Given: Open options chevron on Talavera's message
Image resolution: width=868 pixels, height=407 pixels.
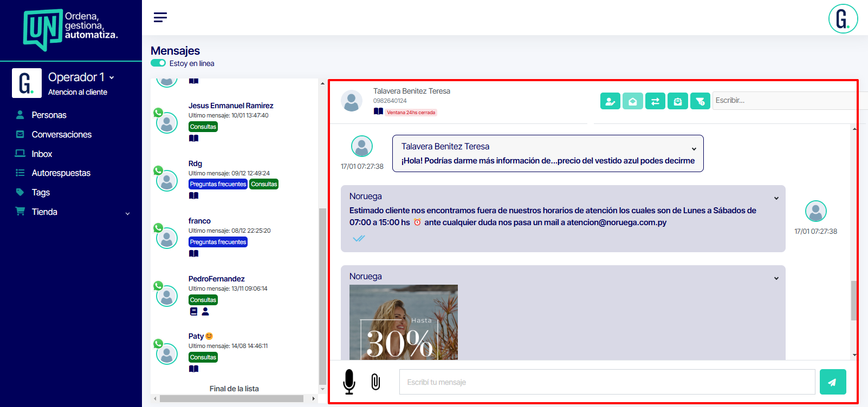Looking at the screenshot, I should point(694,149).
